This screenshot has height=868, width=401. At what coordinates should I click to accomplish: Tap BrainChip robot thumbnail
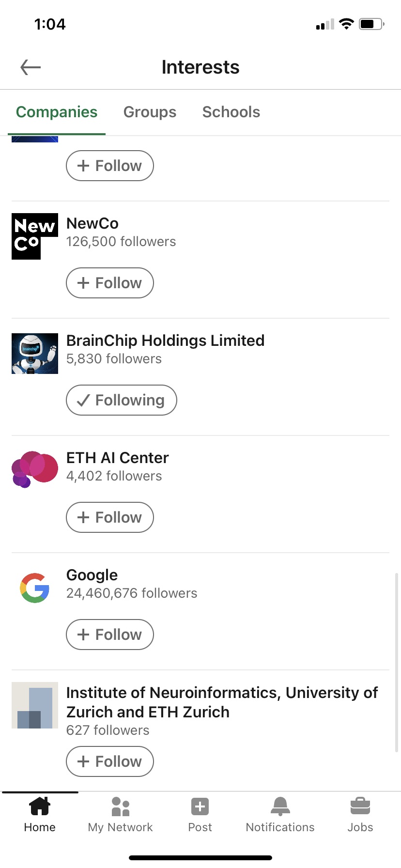tap(35, 354)
